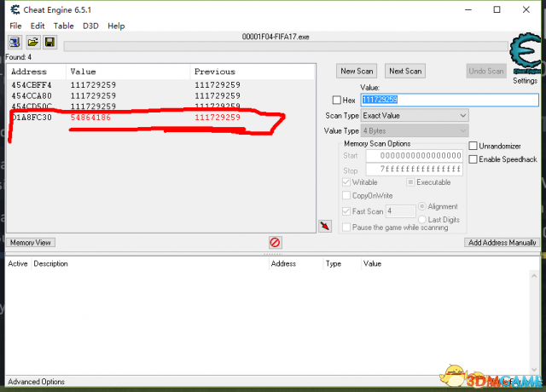Click the Memory View button
Screen dimensions: 546x392
[31, 242]
